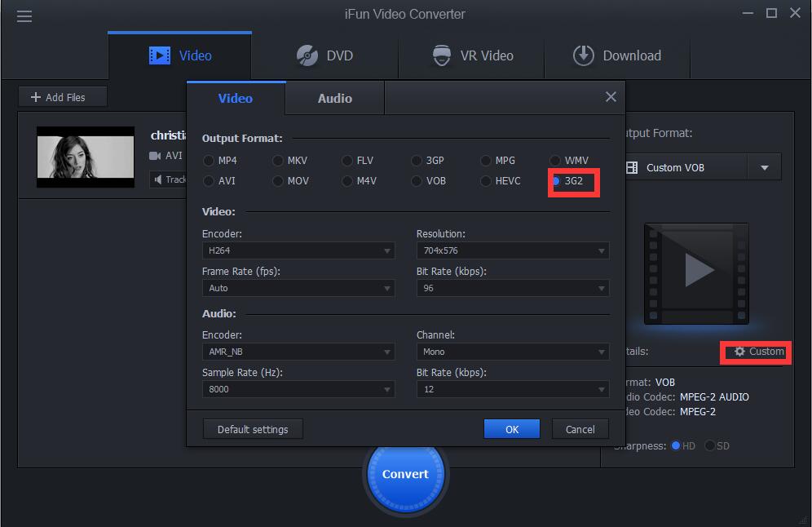Open the Download tab
This screenshot has width=812, height=527.
(617, 55)
